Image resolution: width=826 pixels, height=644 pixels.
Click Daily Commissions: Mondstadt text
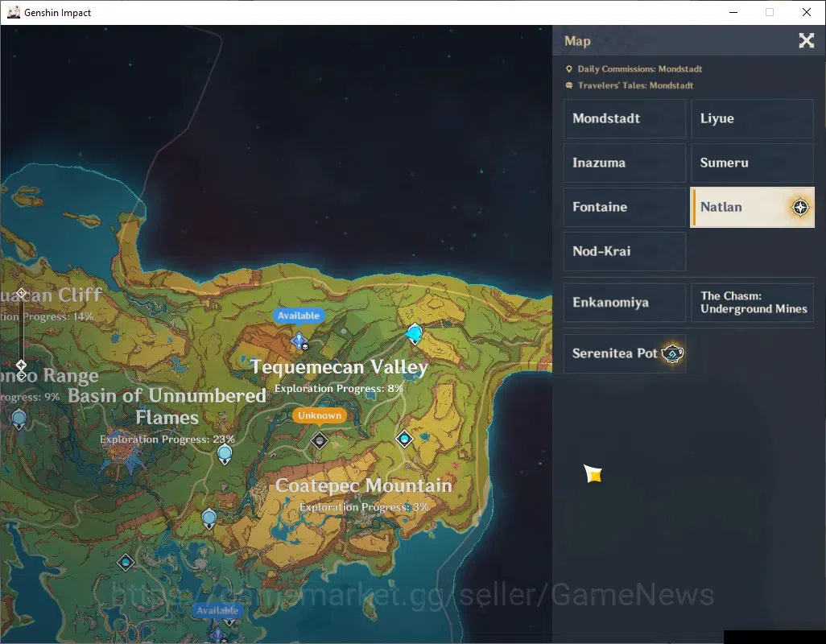(x=639, y=69)
